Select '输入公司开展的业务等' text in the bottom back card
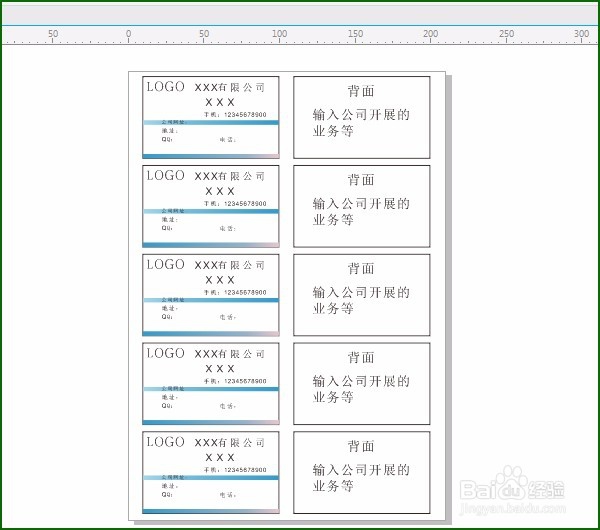The height and width of the screenshot is (530, 600). [361, 478]
